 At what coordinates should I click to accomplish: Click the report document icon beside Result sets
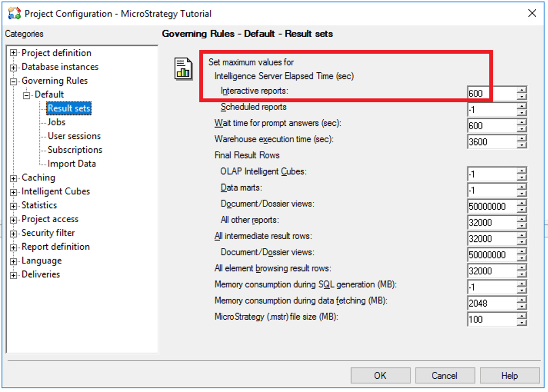click(x=183, y=69)
